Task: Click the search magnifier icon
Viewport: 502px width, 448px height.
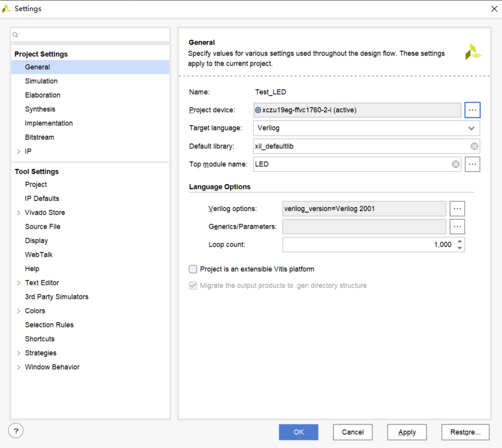Action: (x=15, y=35)
